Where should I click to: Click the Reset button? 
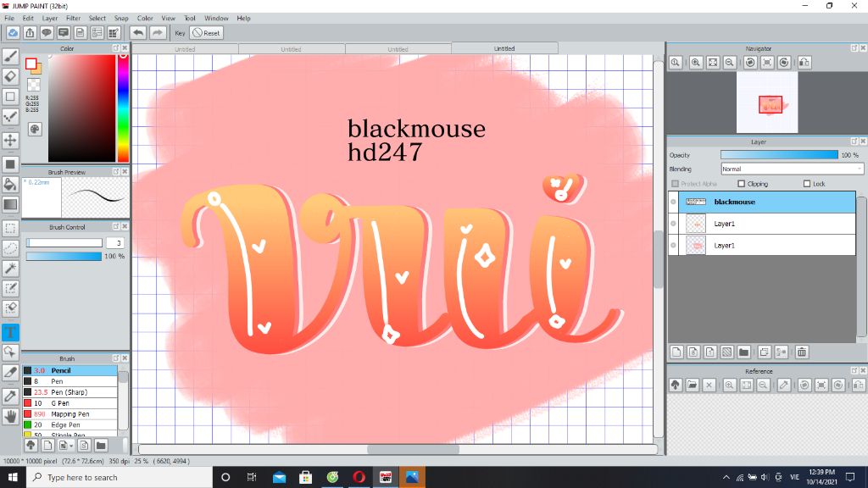(x=206, y=33)
